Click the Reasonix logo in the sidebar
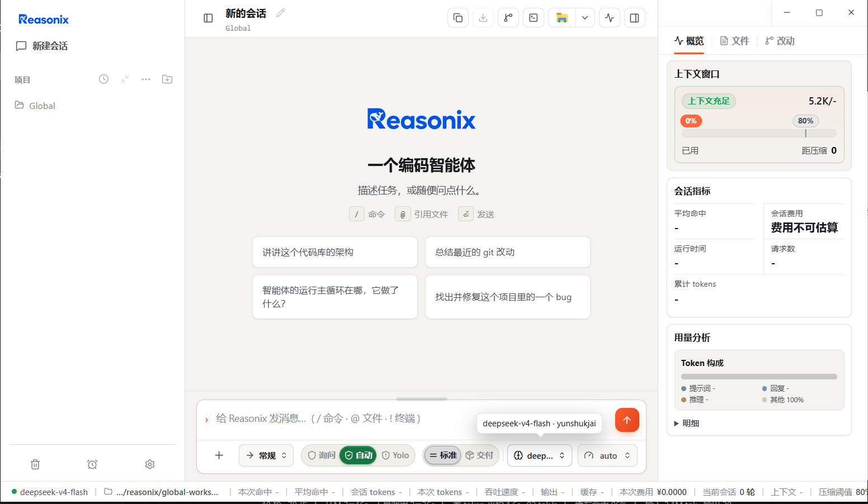The width and height of the screenshot is (868, 504). (x=44, y=20)
